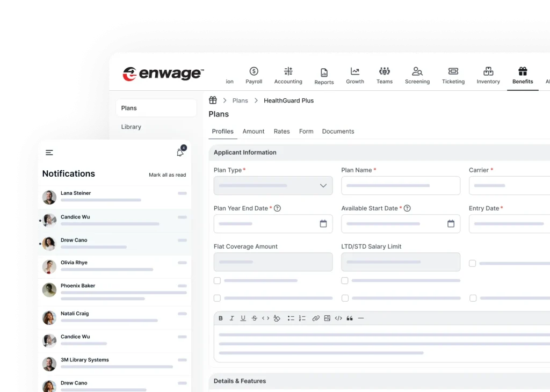The image size is (550, 392).
Task: Open the hamburger menu in Notifications panel
Action: point(49,153)
